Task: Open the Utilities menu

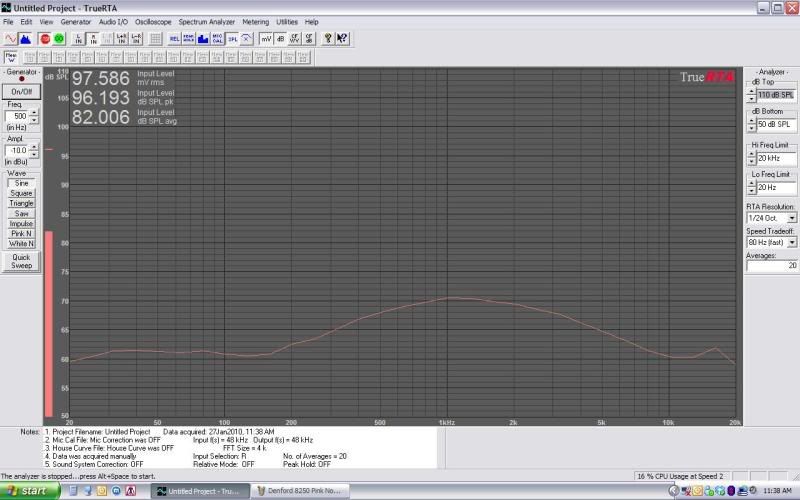Action: (287, 22)
